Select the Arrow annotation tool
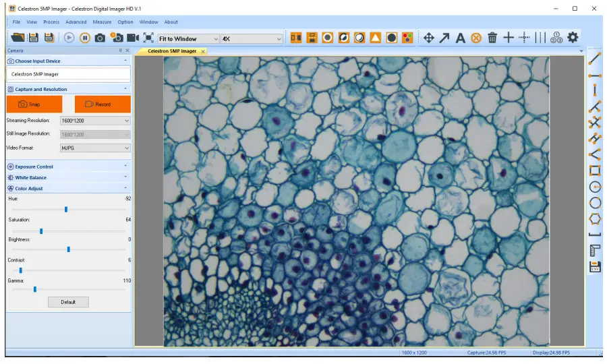The height and width of the screenshot is (364, 607). pos(444,38)
